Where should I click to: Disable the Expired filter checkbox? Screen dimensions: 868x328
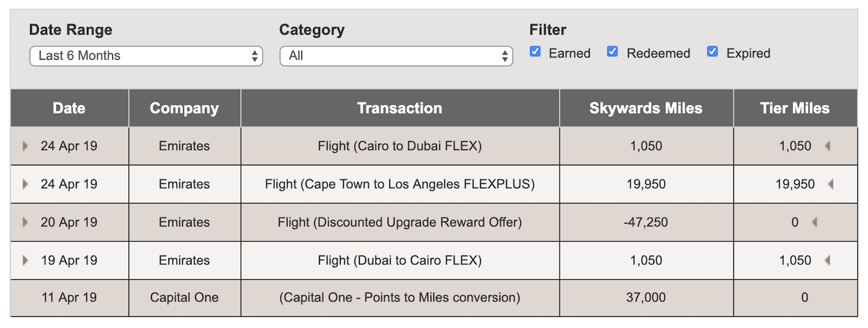point(712,52)
